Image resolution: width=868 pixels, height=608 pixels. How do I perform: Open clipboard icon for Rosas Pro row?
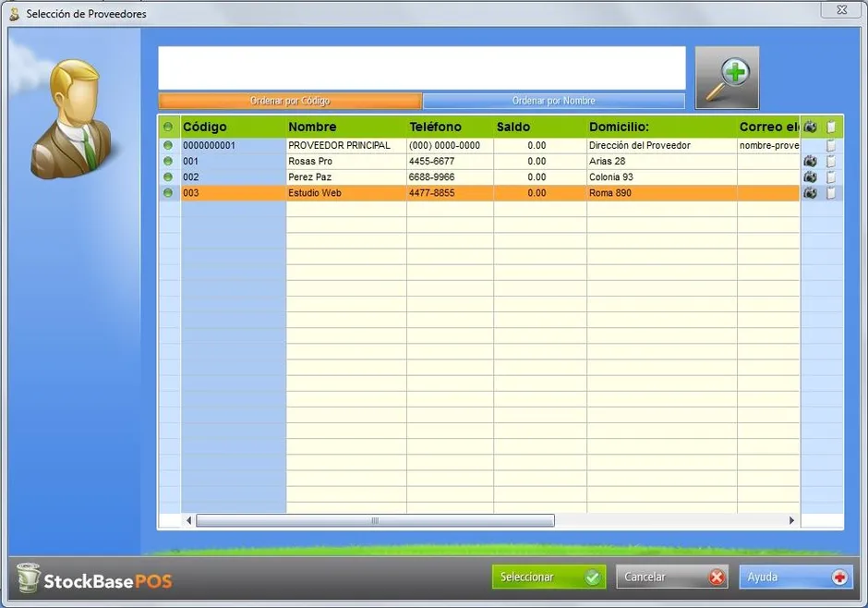click(831, 161)
